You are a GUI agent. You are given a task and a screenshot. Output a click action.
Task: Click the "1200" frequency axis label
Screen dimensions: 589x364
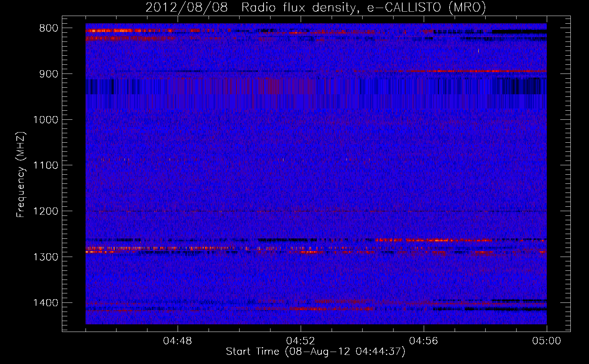point(46,211)
